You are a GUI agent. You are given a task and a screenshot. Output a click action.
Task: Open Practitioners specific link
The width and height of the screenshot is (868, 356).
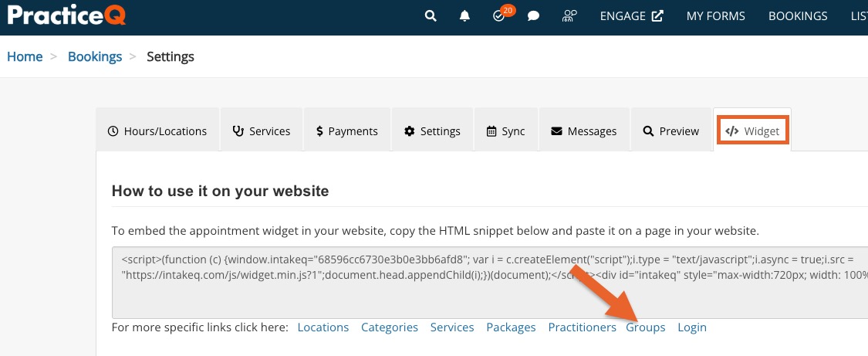582,327
